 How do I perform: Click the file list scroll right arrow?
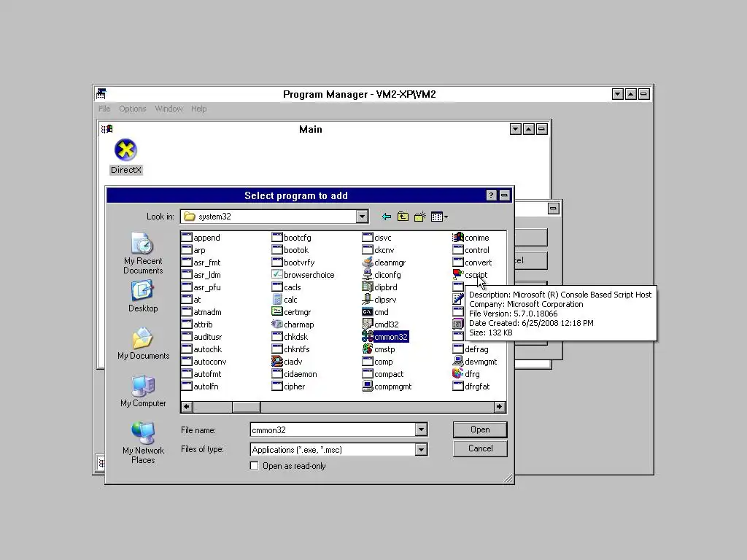coord(499,407)
